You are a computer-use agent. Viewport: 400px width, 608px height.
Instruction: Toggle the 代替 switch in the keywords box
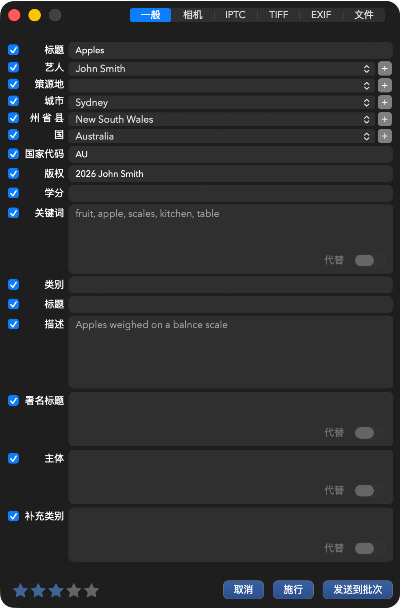click(364, 260)
